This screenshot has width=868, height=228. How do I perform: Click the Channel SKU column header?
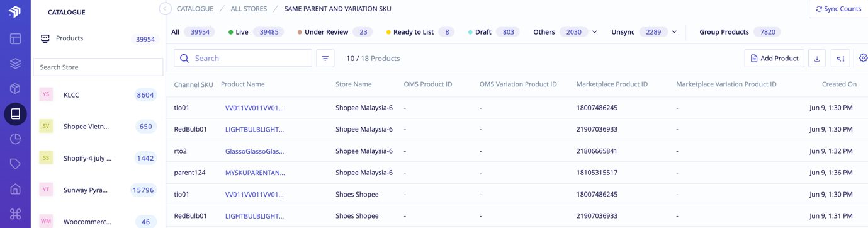click(x=193, y=84)
